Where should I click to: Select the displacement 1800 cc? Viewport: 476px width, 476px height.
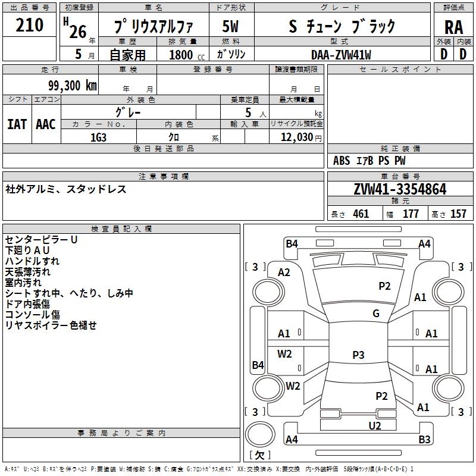[187, 55]
